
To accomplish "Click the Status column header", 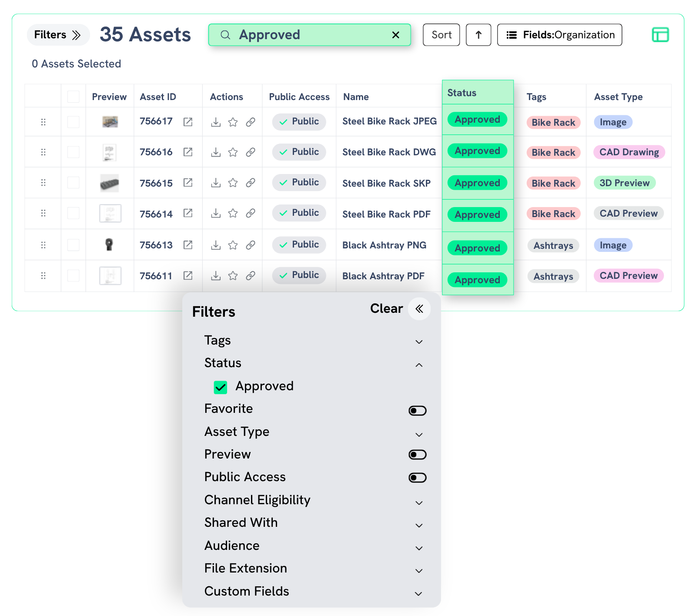I will pos(478,93).
